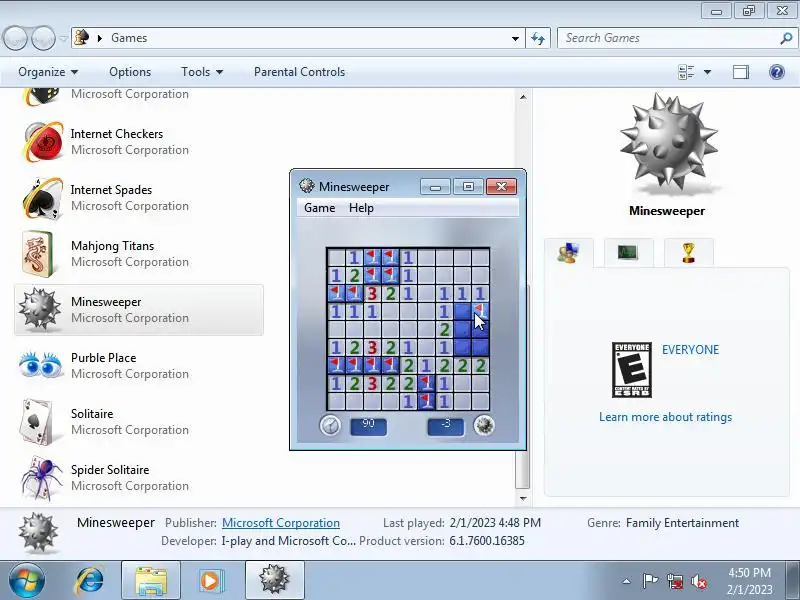Show hidden tray icons arrow
This screenshot has width=800, height=600.
pos(627,581)
